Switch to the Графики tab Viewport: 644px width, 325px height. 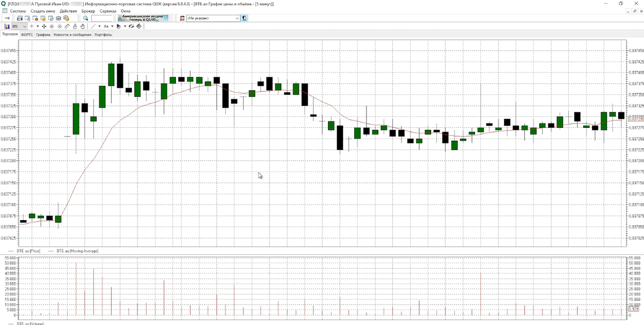(43, 34)
